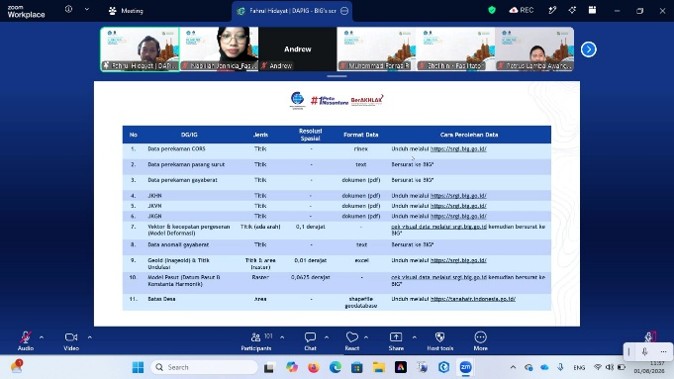Viewport: 674px width, 379px height.
Task: Click the 'Cara Perolehan Data' column header
Action: pyautogui.click(x=469, y=134)
